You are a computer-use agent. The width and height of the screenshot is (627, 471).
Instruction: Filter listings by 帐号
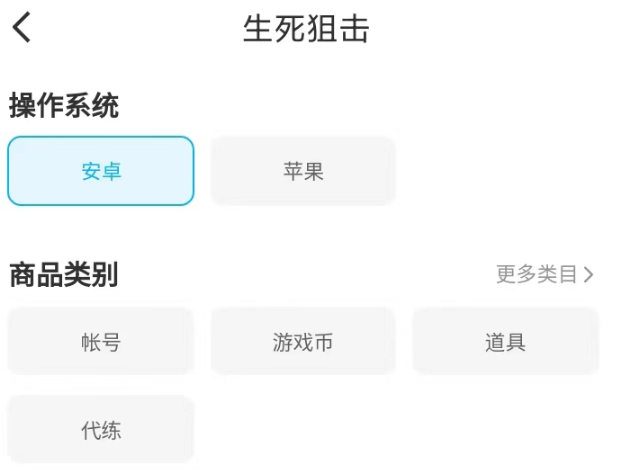(101, 342)
